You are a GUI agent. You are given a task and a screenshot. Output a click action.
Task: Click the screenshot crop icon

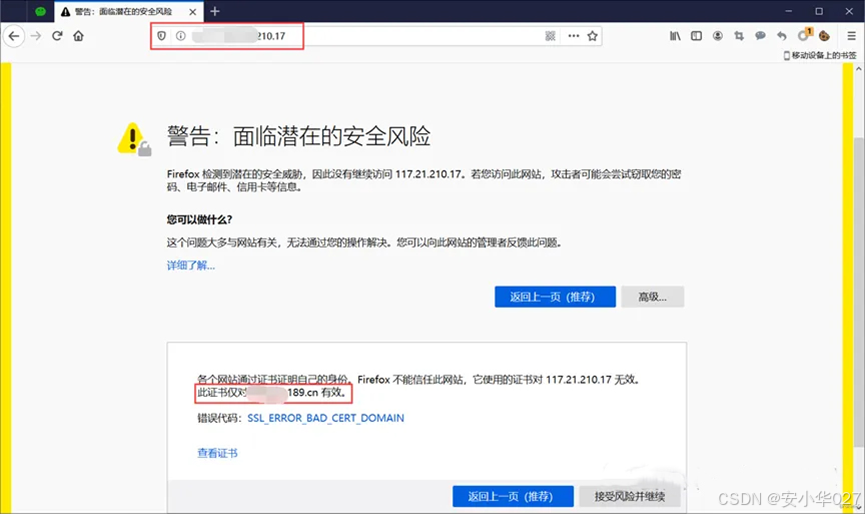point(739,36)
